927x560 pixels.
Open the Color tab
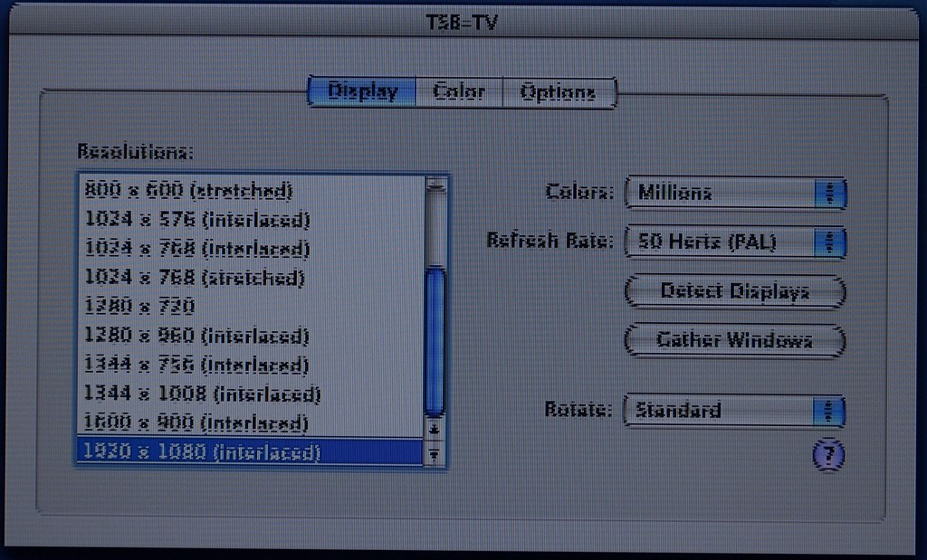459,92
